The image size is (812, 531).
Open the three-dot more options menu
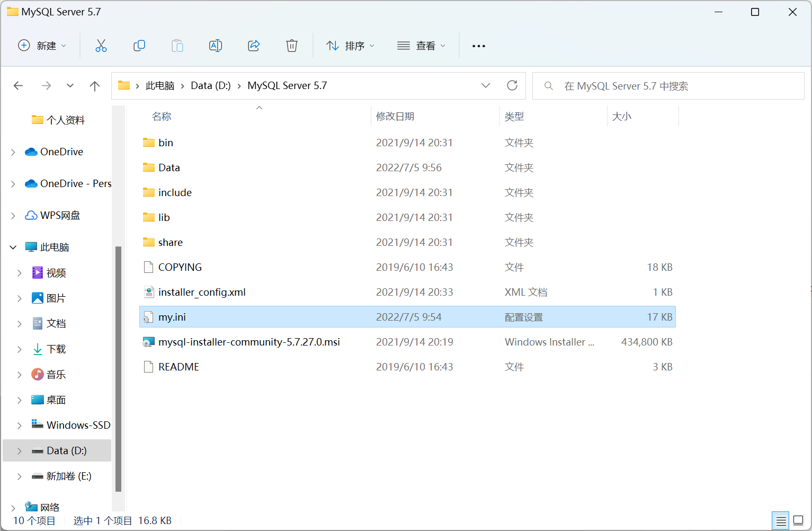(479, 46)
